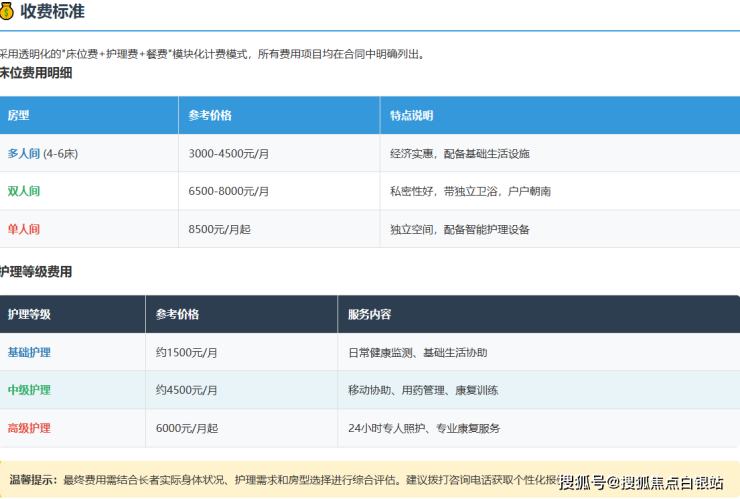The width and height of the screenshot is (740, 499).
Task: Click the 搜狐号@搜狐焦点白银站 watermark
Action: [641, 483]
